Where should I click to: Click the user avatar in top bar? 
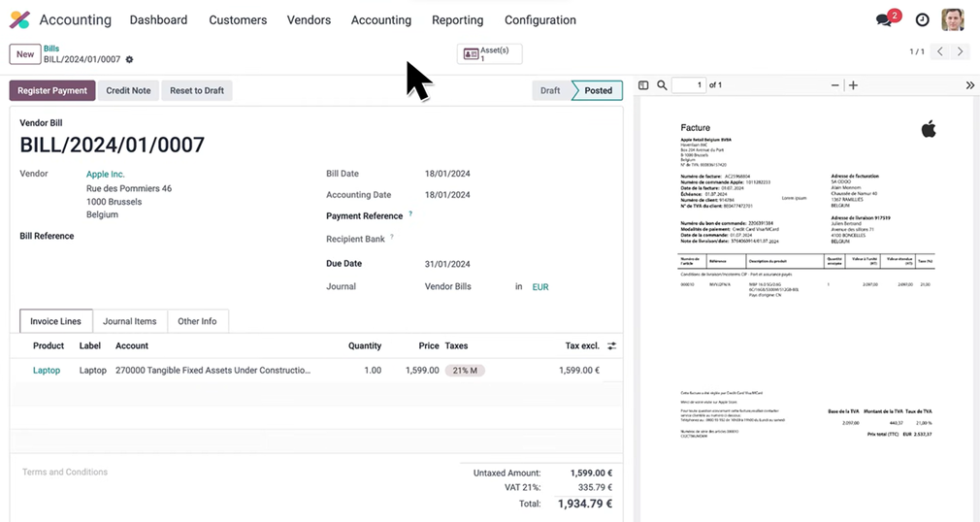[953, 19]
